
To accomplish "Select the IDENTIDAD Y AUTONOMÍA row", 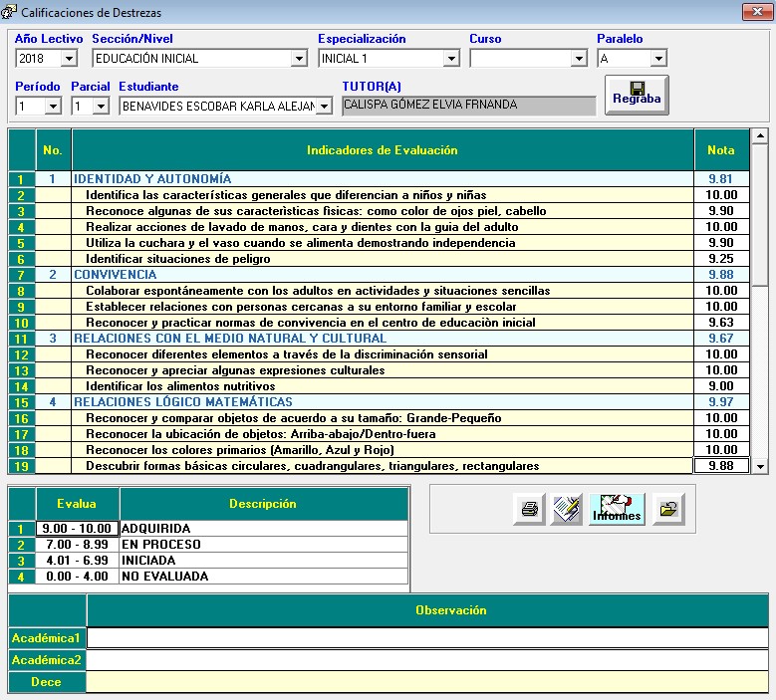I will pos(383,179).
